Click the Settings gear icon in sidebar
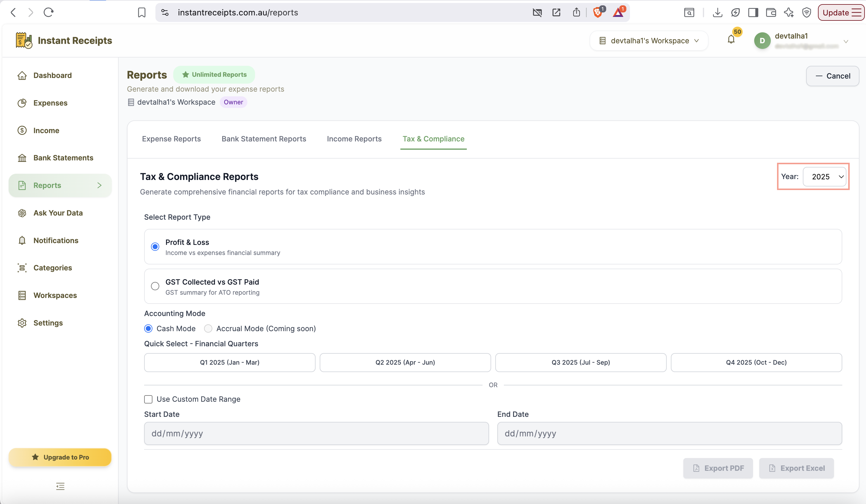 tap(22, 323)
